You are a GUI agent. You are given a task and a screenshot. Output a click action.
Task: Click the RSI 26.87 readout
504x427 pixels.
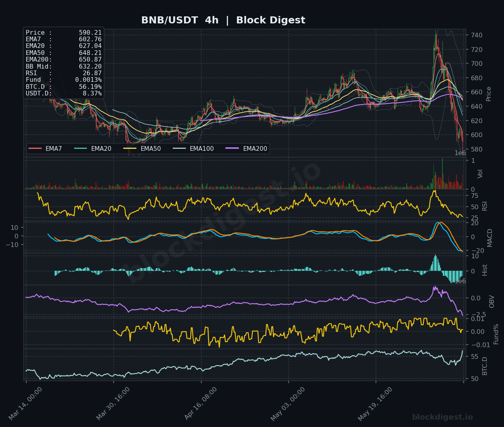point(64,73)
